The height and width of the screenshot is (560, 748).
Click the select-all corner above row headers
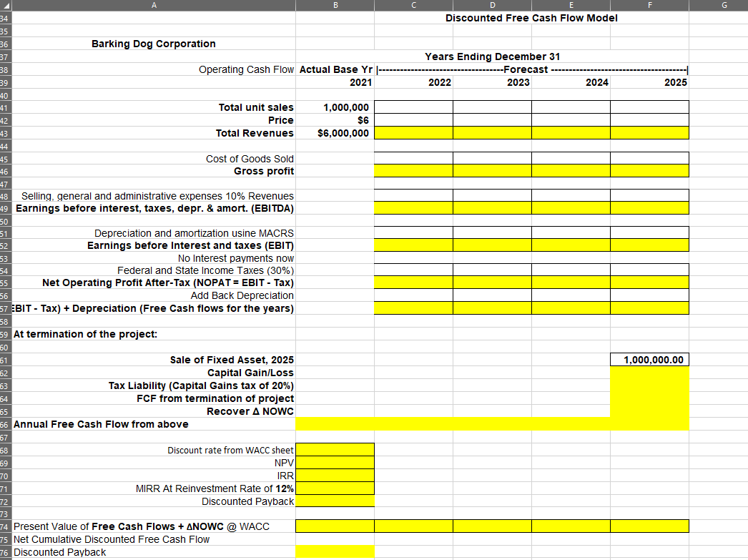[6, 5]
